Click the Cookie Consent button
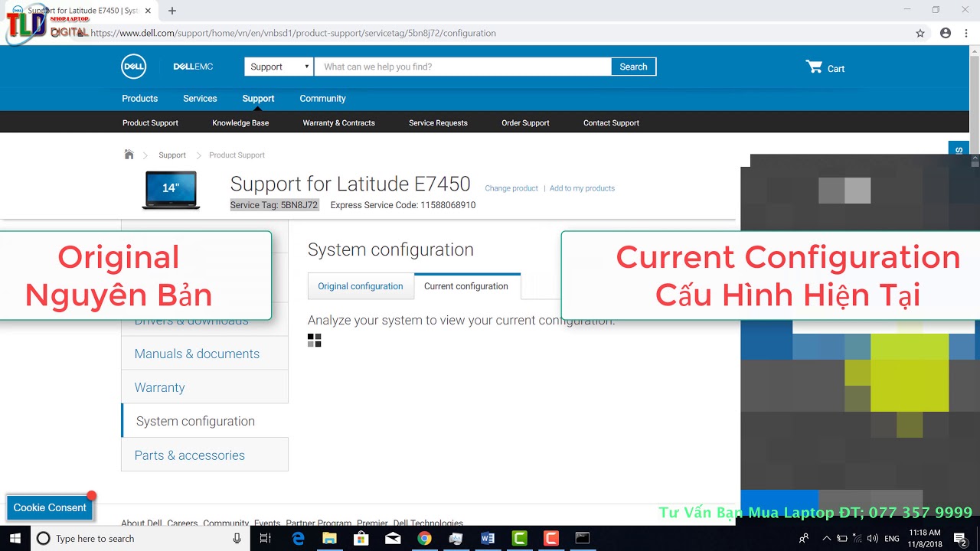This screenshot has width=980, height=551. (50, 507)
